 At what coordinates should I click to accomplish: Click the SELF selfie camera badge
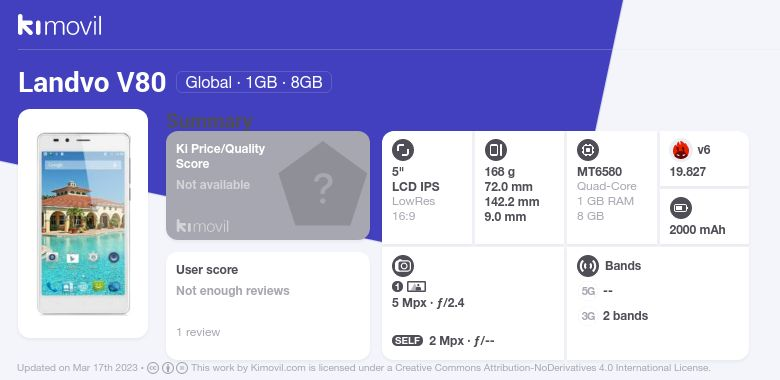pos(407,341)
